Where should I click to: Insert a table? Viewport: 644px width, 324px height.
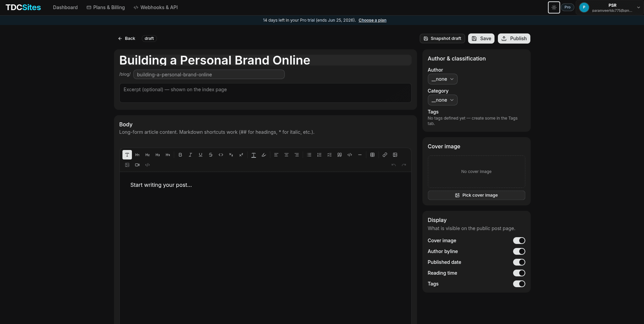tap(372, 155)
